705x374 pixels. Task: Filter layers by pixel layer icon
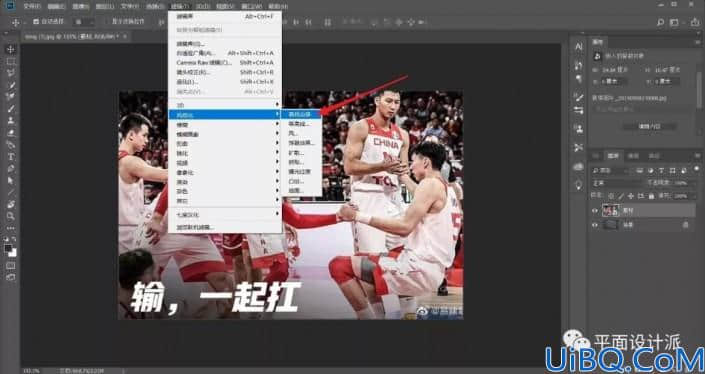(x=640, y=171)
